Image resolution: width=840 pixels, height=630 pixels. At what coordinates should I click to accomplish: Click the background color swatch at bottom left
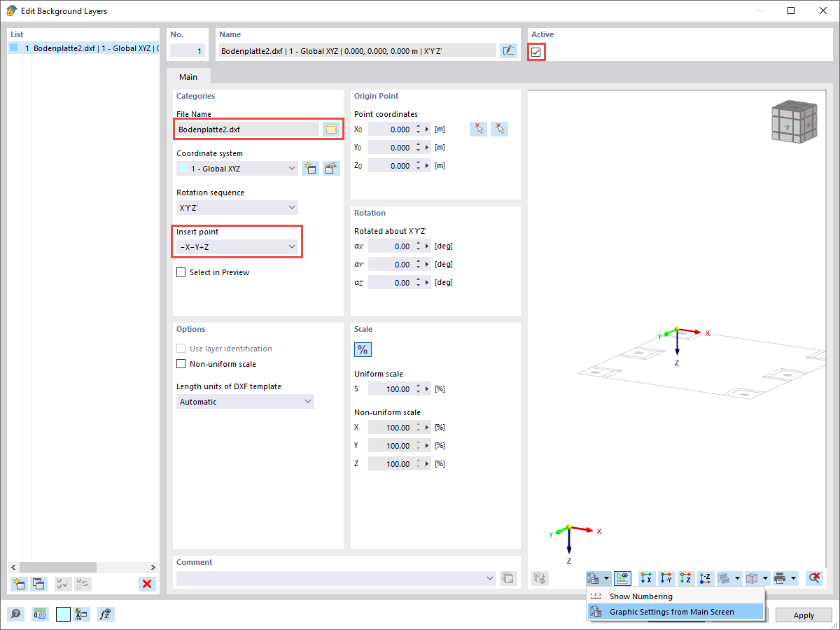tap(63, 614)
